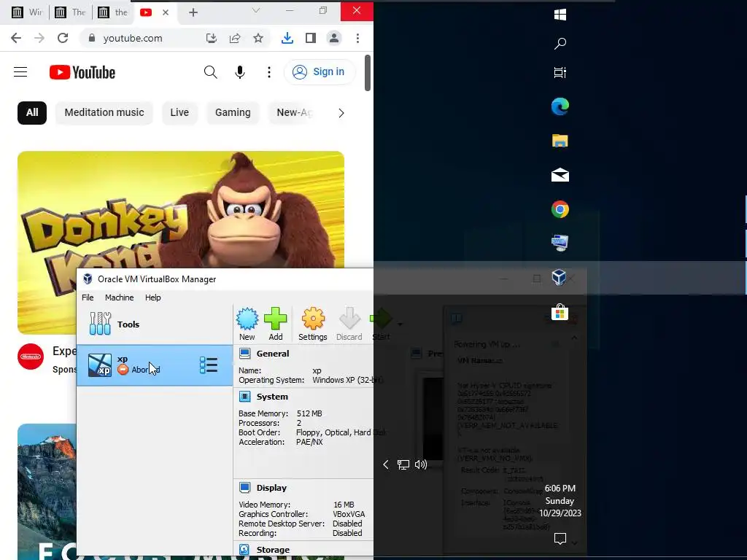Select the All filter chip

[32, 113]
